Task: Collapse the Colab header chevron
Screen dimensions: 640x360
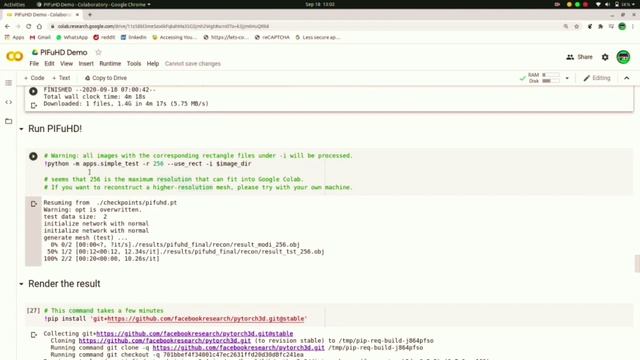Action: click(x=627, y=78)
